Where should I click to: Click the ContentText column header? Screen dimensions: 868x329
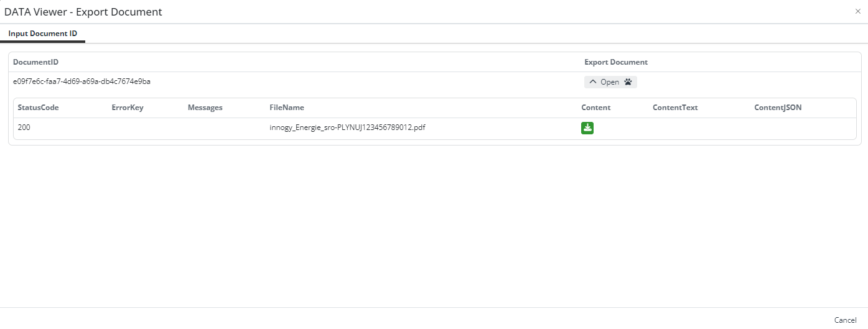(675, 108)
